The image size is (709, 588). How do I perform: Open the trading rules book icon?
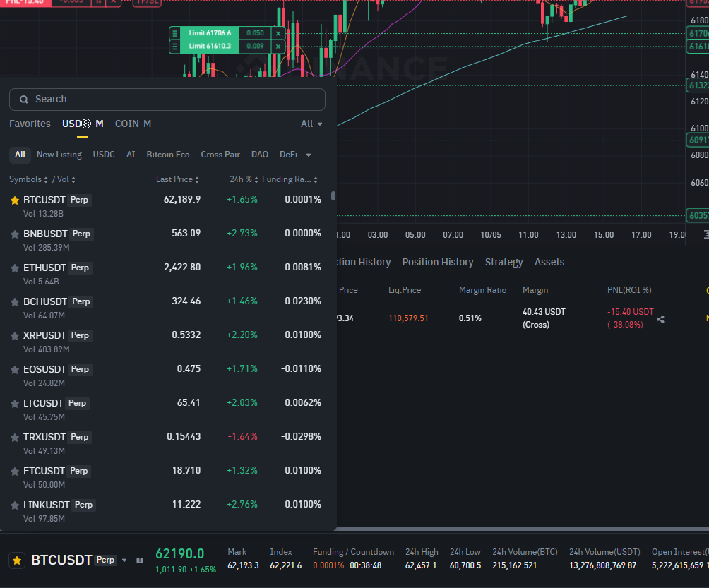click(140, 560)
